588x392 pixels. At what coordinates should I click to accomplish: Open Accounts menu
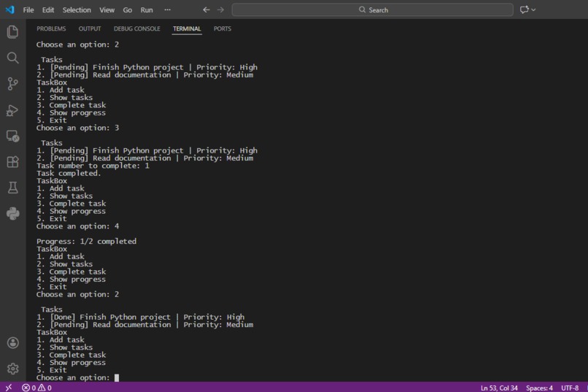pyautogui.click(x=12, y=343)
